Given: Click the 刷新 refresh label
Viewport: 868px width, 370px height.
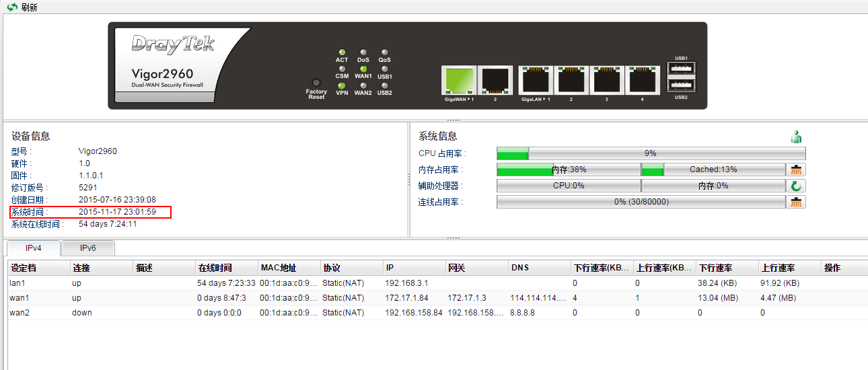Looking at the screenshot, I should 29,7.
